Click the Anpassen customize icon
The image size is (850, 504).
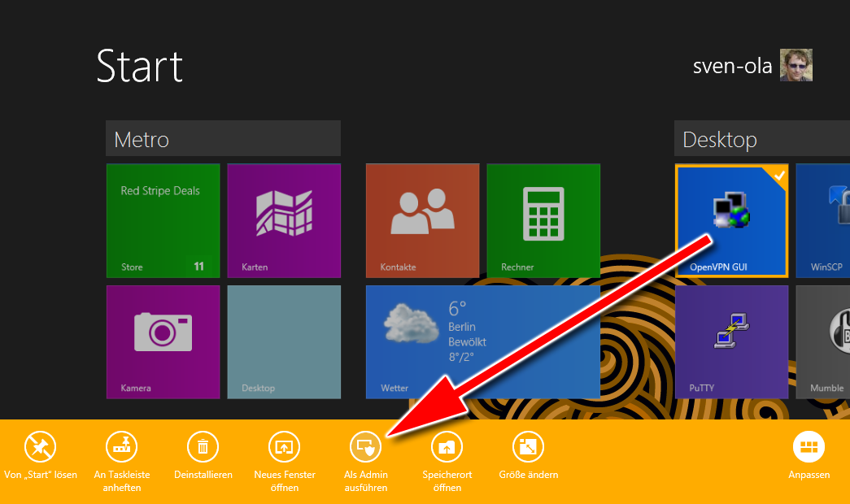click(x=809, y=446)
